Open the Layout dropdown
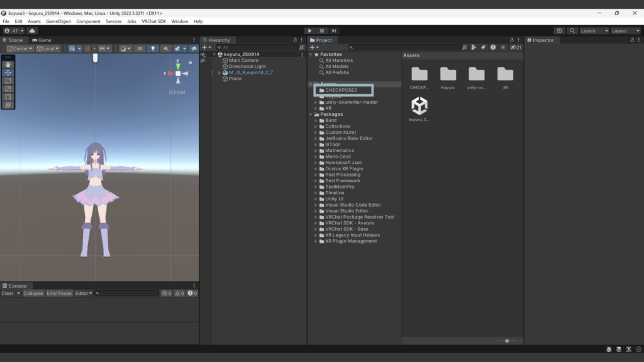Image resolution: width=644 pixels, height=362 pixels. coord(626,30)
